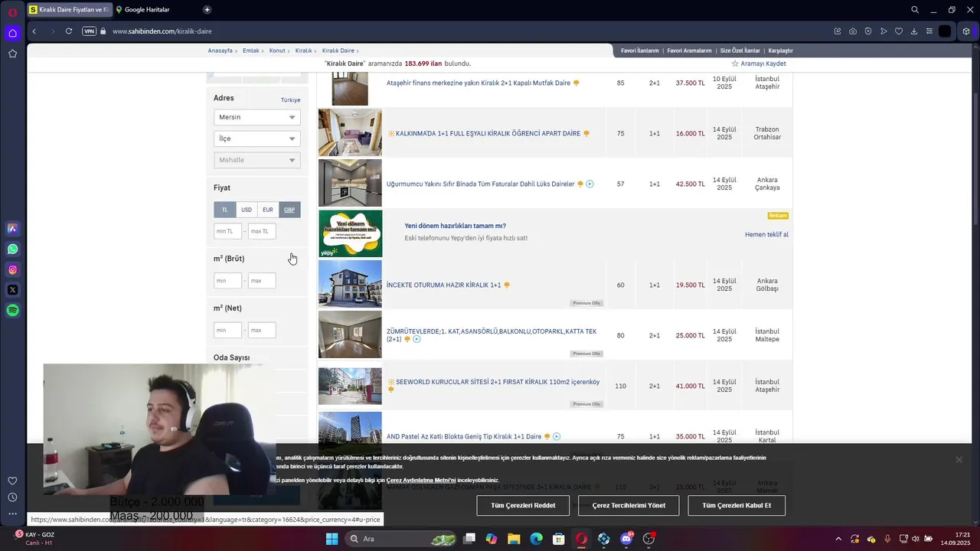
Task: Click Türkiye link beside Adres
Action: click(x=290, y=100)
